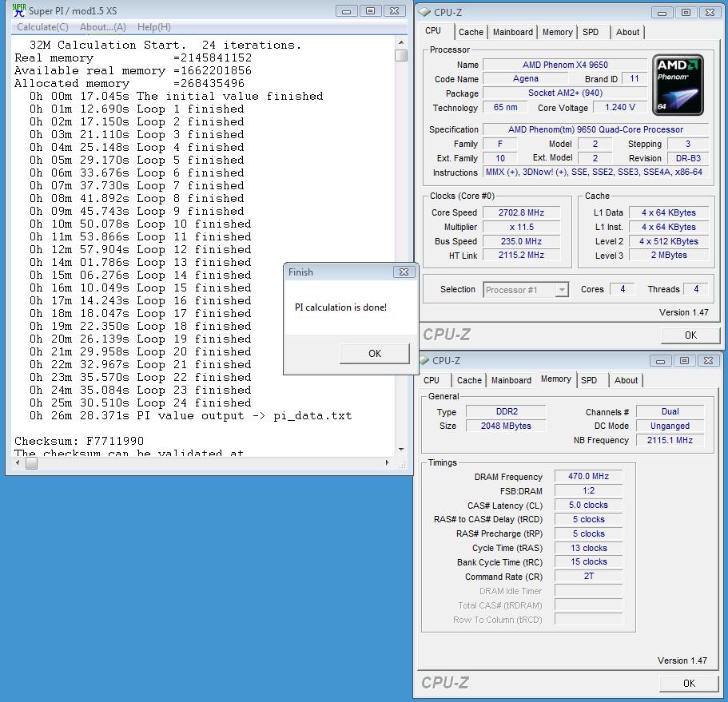The image size is (728, 702).
Task: Click the DC Mode value Unganged
Action: pos(670,426)
